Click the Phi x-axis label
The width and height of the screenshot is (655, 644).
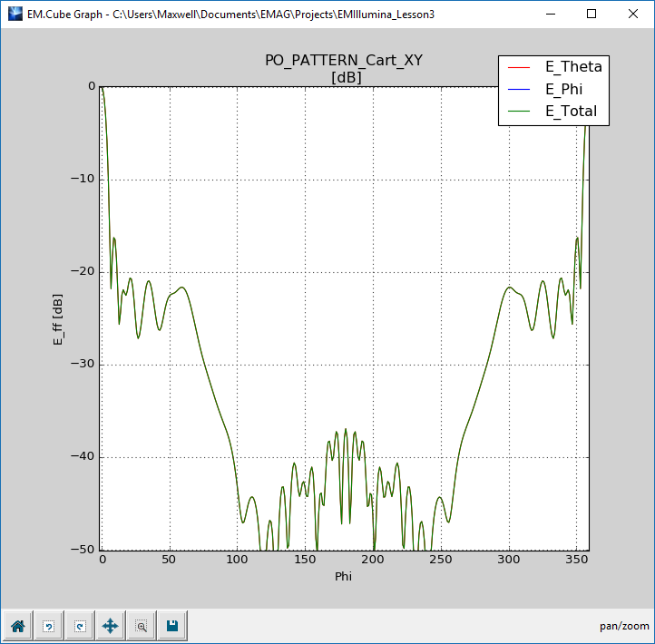(344, 575)
